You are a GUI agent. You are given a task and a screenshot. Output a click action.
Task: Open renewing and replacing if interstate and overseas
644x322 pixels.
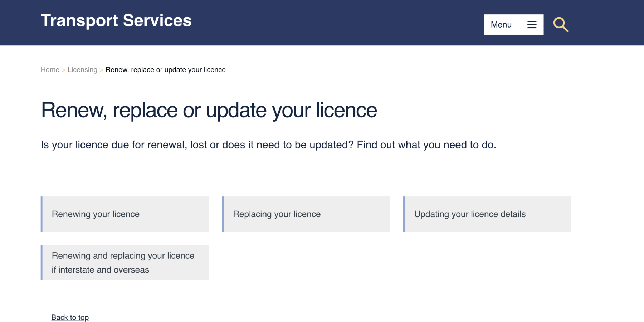click(x=125, y=263)
